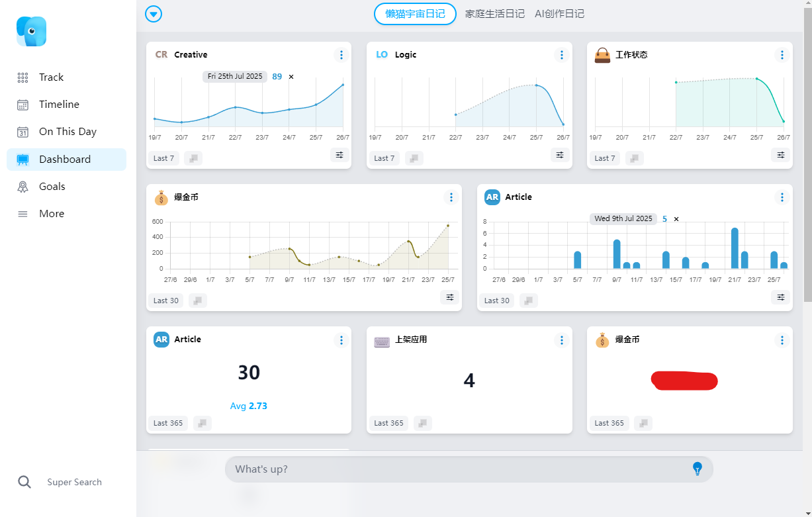Click the LO icon on Logic card
The width and height of the screenshot is (812, 517).
(x=382, y=55)
